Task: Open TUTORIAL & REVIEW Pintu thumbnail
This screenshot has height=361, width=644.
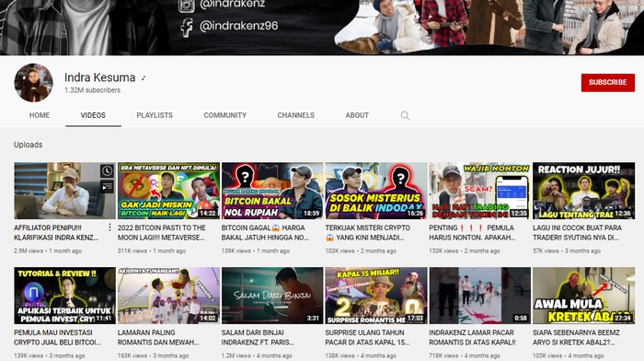Action: (x=65, y=296)
